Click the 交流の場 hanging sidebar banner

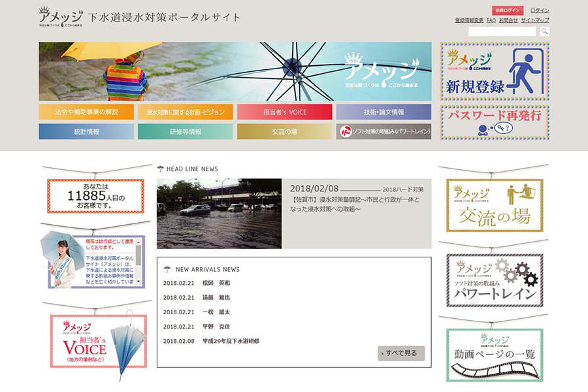(x=495, y=205)
